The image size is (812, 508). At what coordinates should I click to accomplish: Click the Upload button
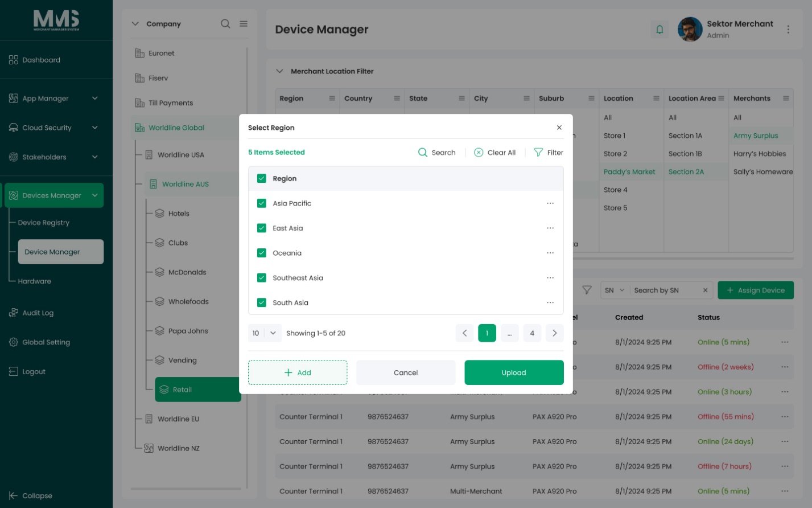click(514, 372)
